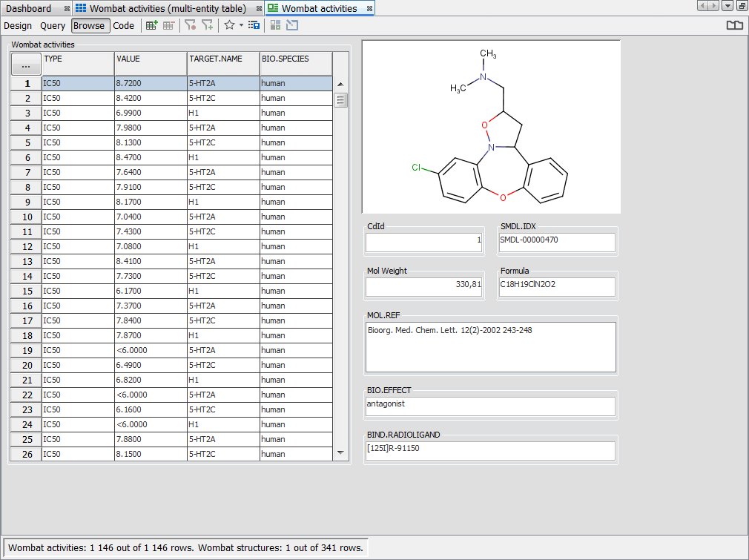This screenshot has width=749, height=560.
Task: Switch to Design mode
Action: [x=18, y=25]
